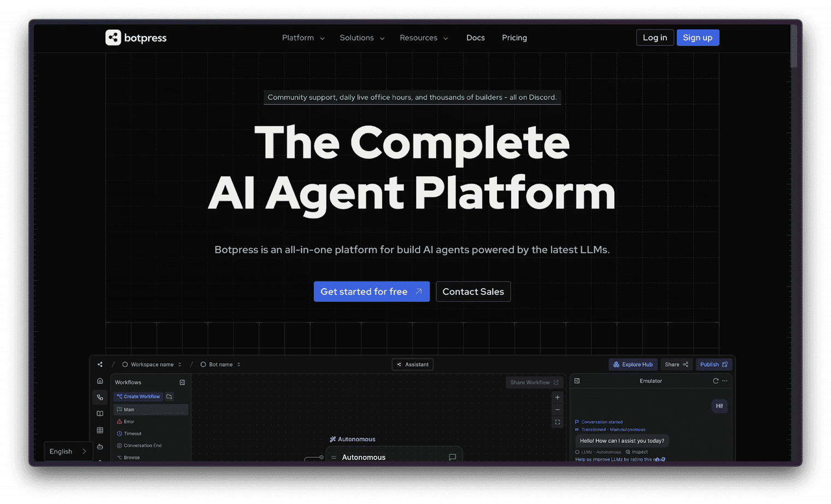Open the bot agents icon in sidebar
This screenshot has height=504, width=831.
pyautogui.click(x=100, y=447)
